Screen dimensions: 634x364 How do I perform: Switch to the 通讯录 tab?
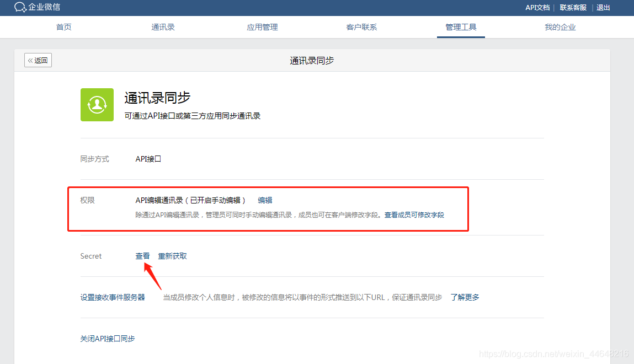[163, 27]
